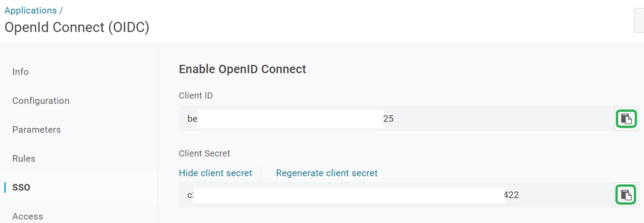
Task: Open the Rules section
Action: tap(24, 159)
